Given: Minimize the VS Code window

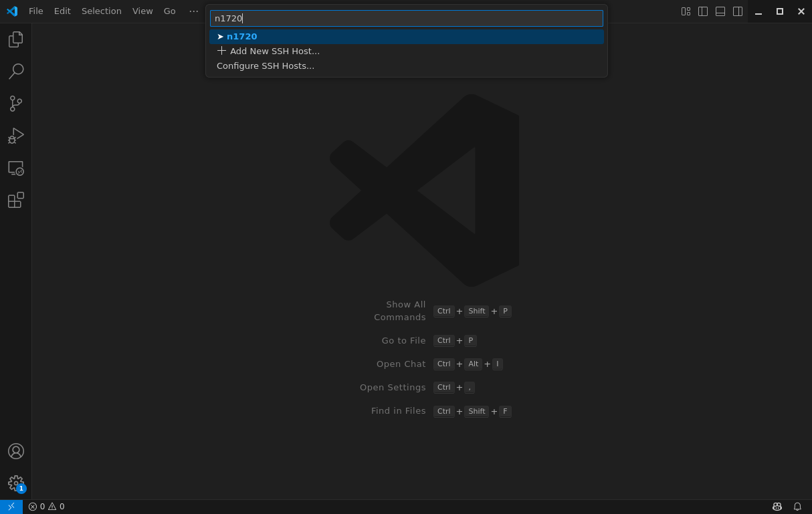Looking at the screenshot, I should click(758, 11).
